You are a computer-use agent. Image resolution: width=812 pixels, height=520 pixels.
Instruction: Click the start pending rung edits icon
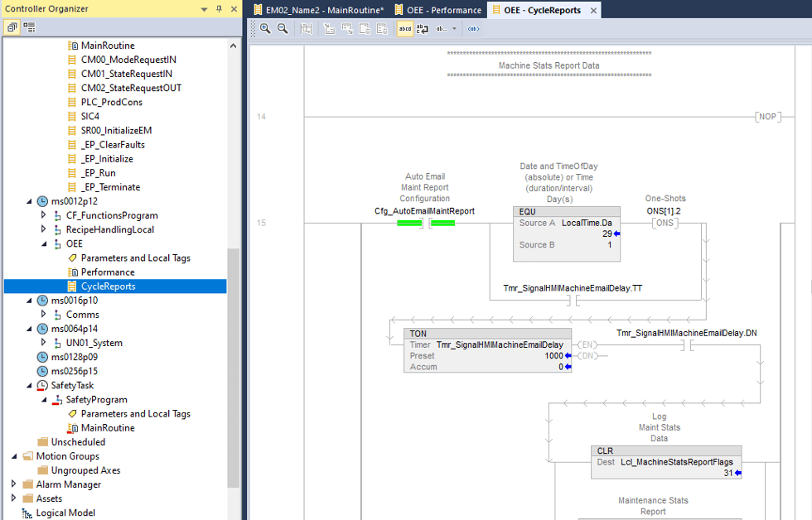coord(330,29)
